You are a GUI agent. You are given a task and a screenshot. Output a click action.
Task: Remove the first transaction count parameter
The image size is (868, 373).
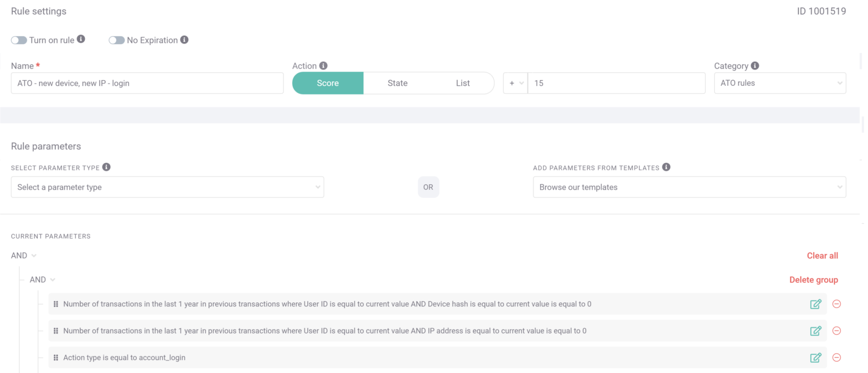click(836, 303)
